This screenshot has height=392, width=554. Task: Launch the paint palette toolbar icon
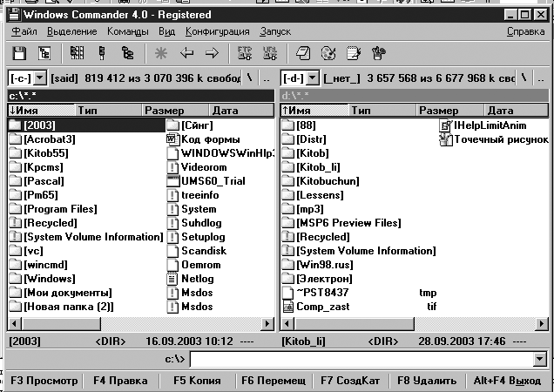click(x=328, y=53)
